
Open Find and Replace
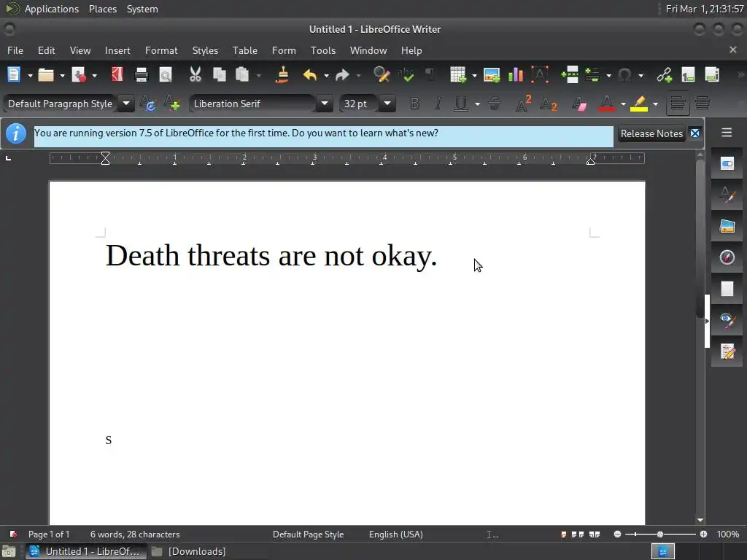(x=382, y=75)
